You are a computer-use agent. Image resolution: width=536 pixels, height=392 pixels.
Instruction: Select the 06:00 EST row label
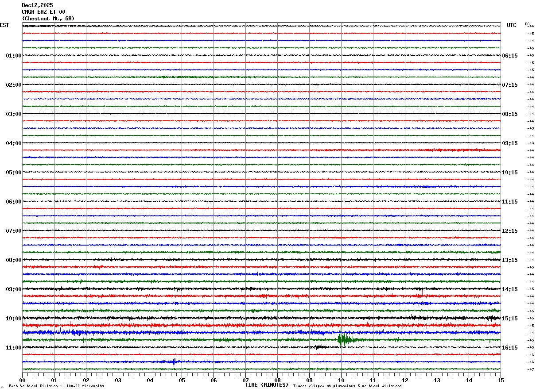coord(14,202)
